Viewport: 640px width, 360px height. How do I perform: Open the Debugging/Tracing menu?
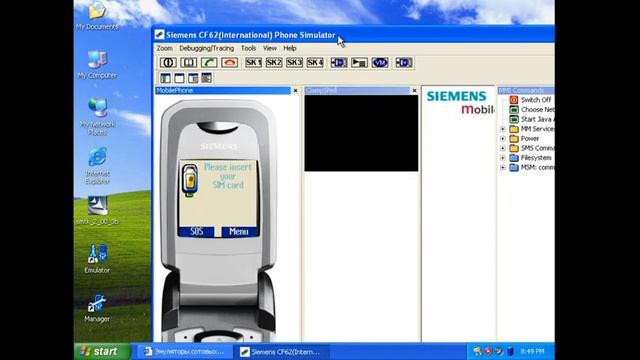coord(207,48)
